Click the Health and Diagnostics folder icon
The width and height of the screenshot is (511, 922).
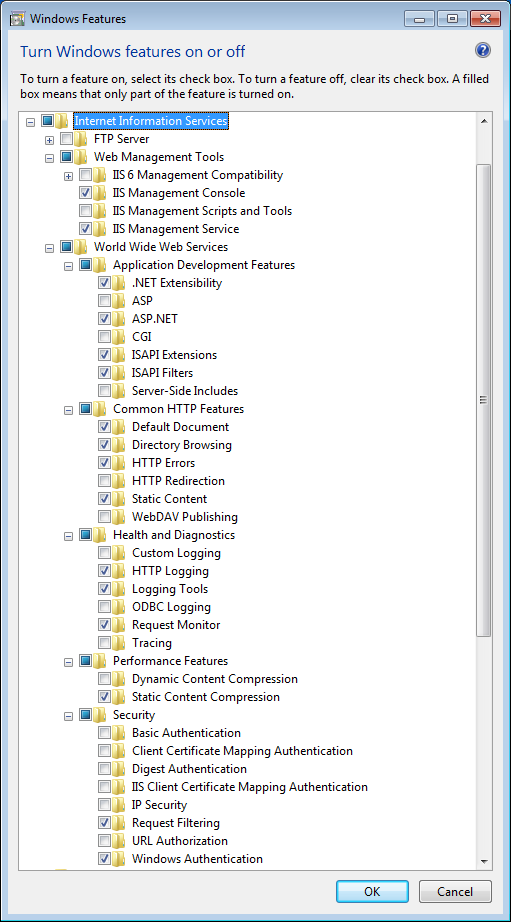click(99, 535)
